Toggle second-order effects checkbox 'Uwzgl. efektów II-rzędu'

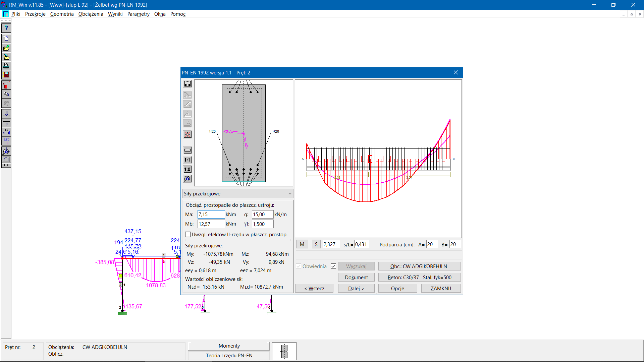(188, 235)
